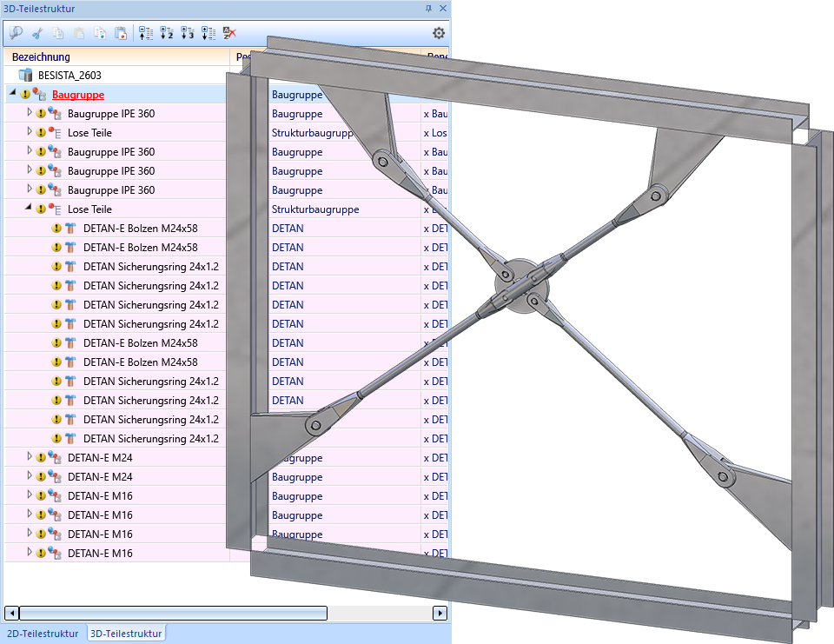Click the horizontal scrollbar left arrow
Viewport: 834px width, 644px height.
pos(11,614)
